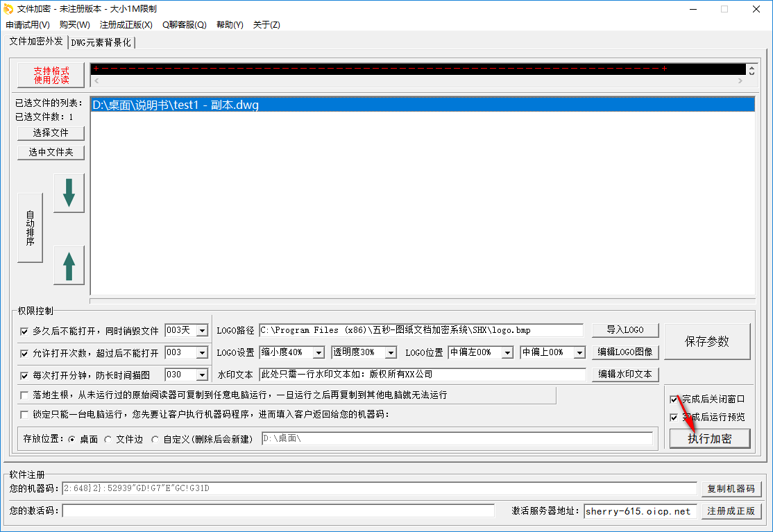The width and height of the screenshot is (773, 532).
Task: Enable 落地生根 checkbox
Action: pos(24,395)
